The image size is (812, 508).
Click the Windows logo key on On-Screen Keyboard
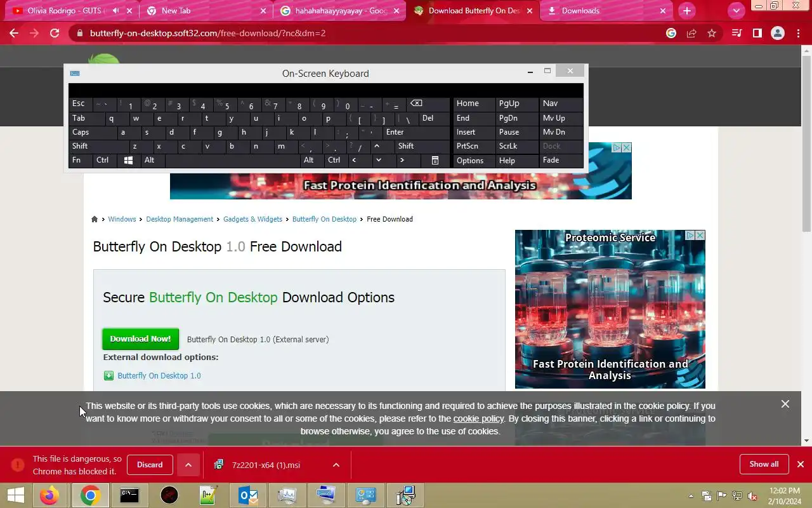point(128,161)
